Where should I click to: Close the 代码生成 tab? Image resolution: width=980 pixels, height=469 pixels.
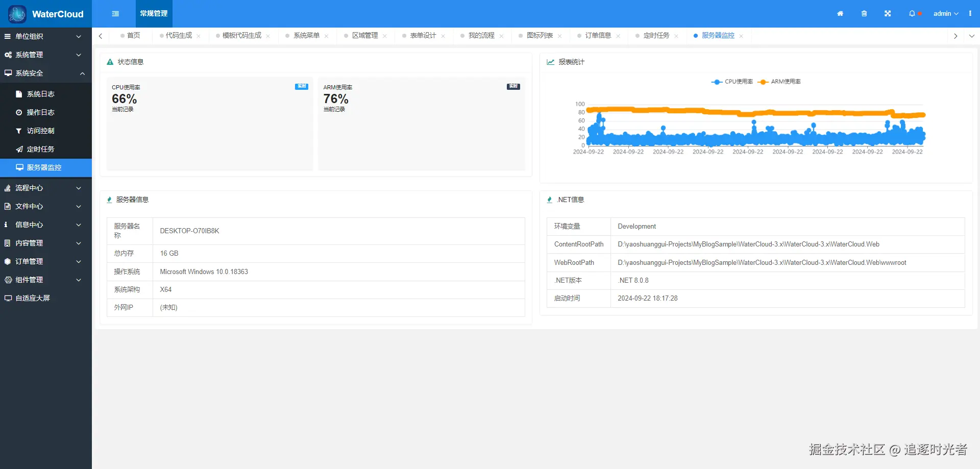[x=199, y=36]
